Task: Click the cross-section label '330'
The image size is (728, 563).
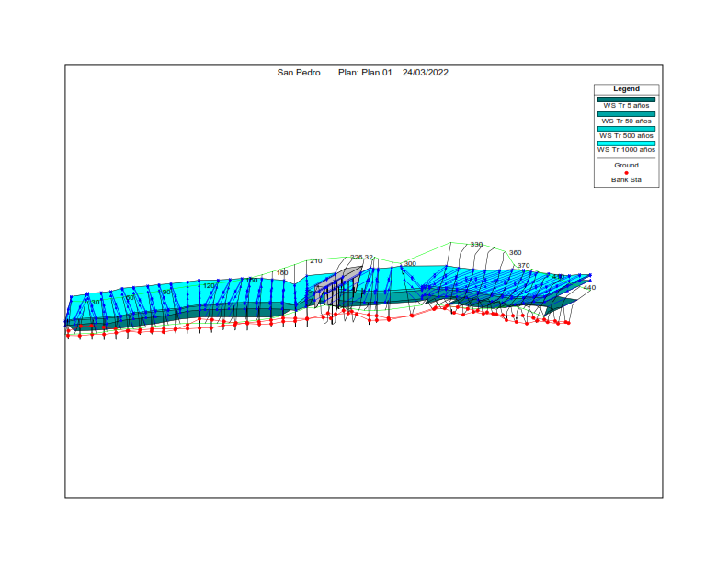Action: [x=476, y=244]
